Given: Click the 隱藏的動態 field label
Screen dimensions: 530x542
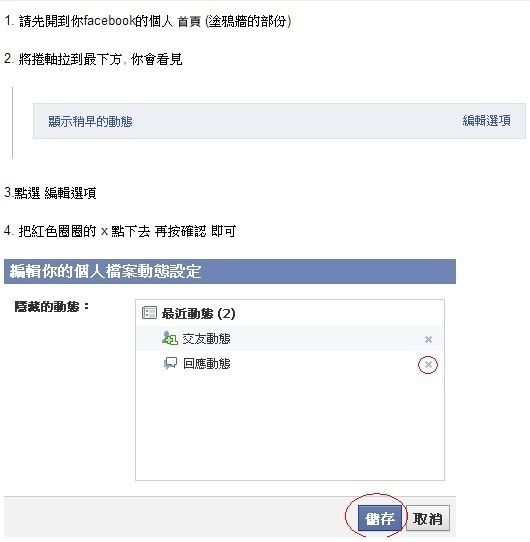Looking at the screenshot, I should coord(52,307).
